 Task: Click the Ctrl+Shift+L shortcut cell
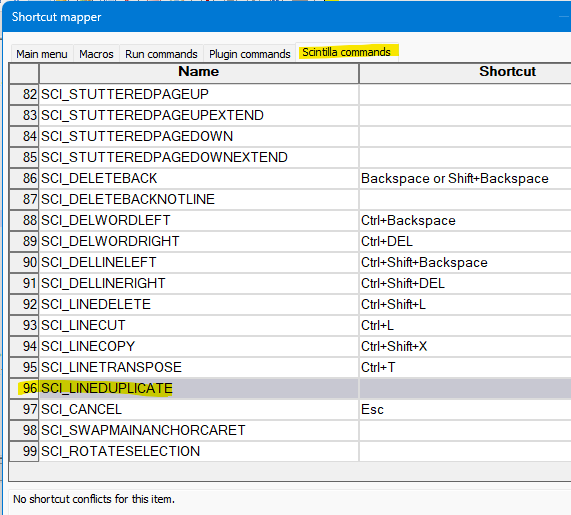click(465, 304)
